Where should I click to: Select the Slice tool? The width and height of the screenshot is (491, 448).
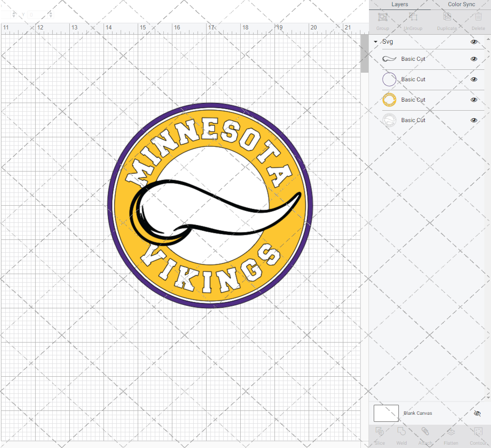(379, 432)
